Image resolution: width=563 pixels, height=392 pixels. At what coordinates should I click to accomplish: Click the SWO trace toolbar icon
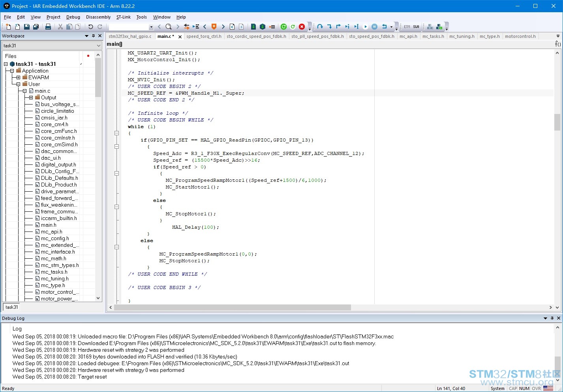416,27
